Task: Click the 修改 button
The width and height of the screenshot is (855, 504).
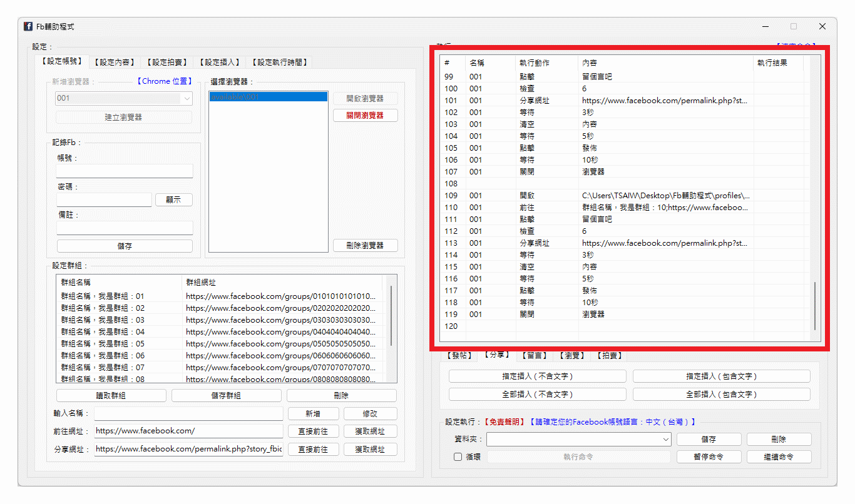Action: click(371, 413)
